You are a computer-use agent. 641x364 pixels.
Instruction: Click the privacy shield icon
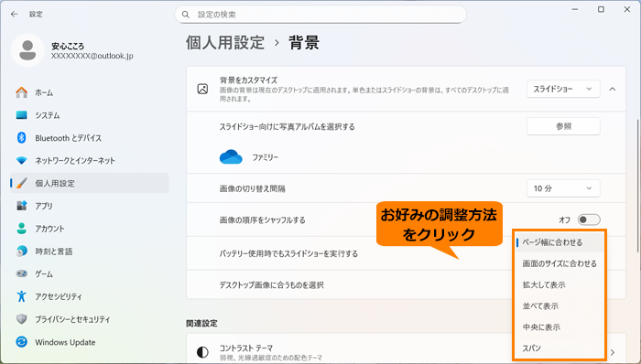(22, 318)
